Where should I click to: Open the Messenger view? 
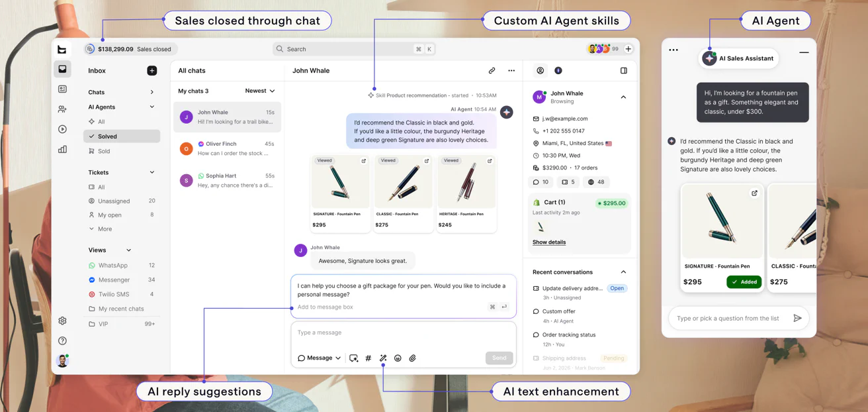coord(122,280)
